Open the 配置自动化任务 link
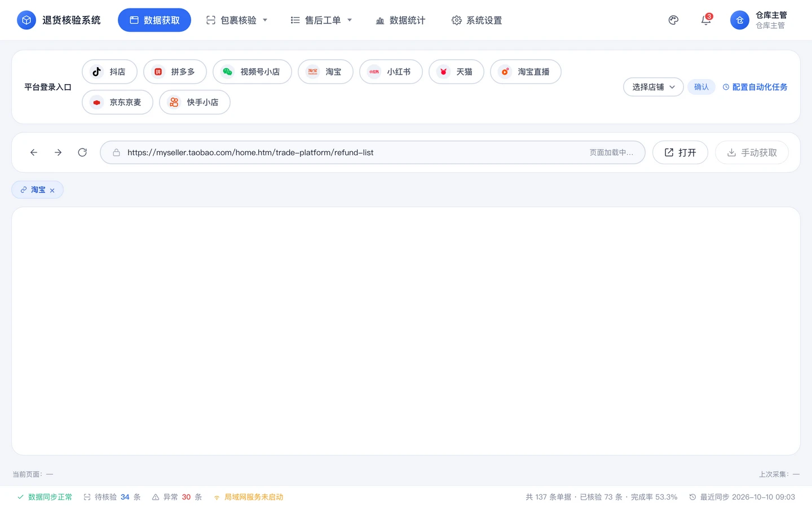The image size is (812, 508). click(755, 87)
